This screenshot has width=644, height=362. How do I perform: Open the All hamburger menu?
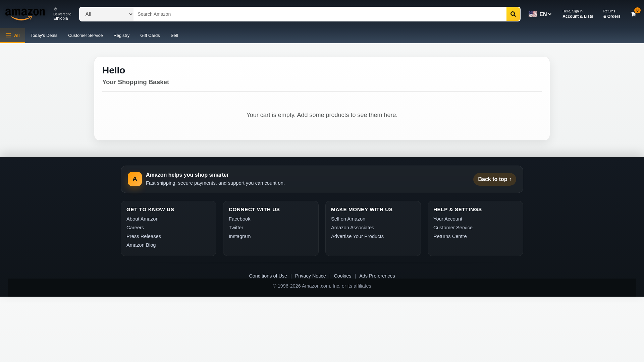[x=12, y=35]
